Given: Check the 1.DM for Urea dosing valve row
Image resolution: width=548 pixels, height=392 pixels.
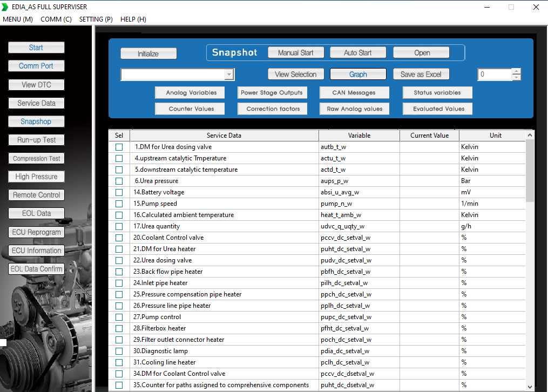Looking at the screenshot, I should tap(119, 147).
